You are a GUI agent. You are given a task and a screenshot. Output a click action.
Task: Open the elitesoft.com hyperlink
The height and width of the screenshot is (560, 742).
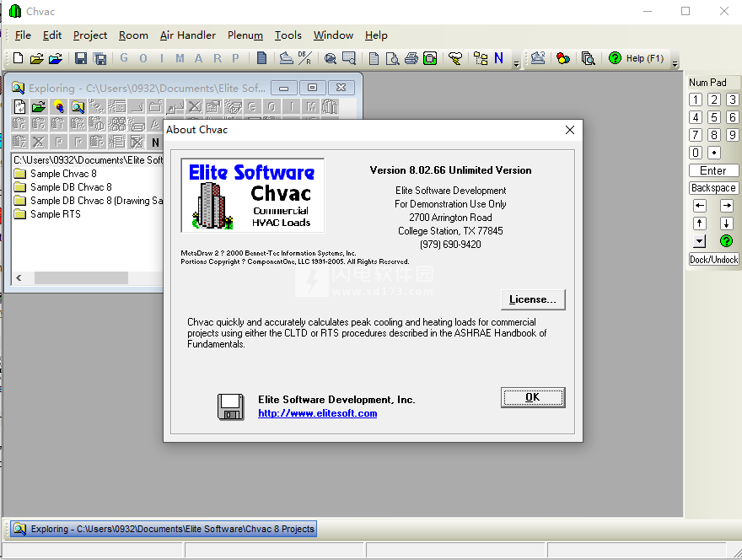pos(318,413)
